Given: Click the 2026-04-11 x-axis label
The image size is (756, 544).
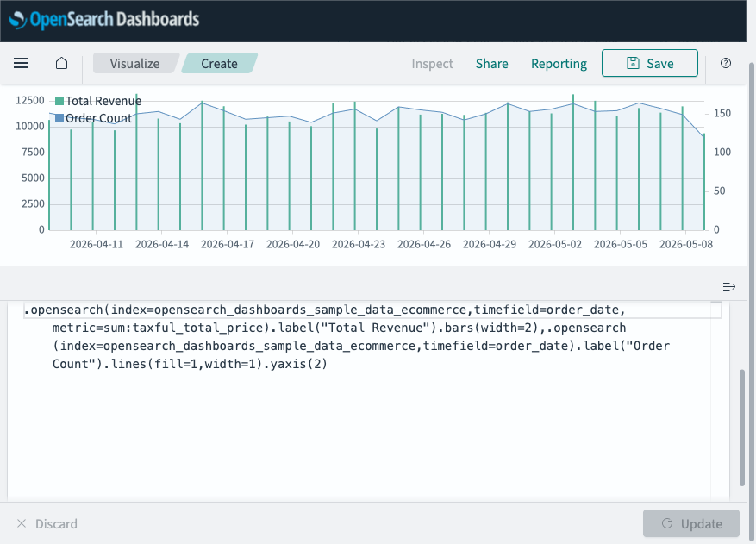Looking at the screenshot, I should [97, 245].
